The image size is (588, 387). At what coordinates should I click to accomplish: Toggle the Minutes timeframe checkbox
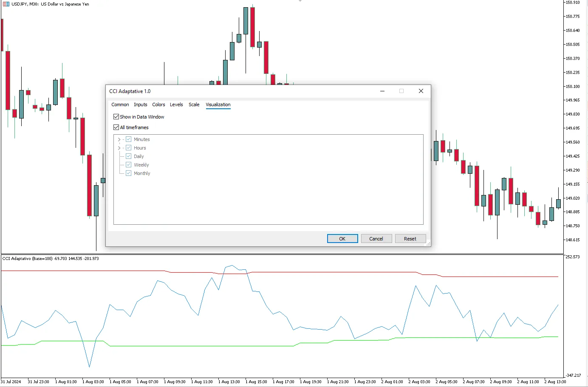click(129, 139)
